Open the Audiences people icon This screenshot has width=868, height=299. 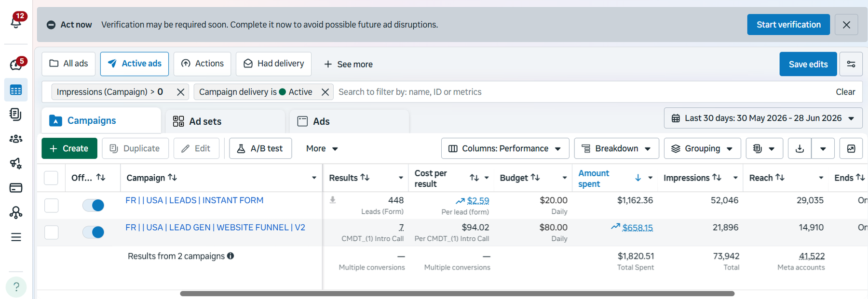16,139
